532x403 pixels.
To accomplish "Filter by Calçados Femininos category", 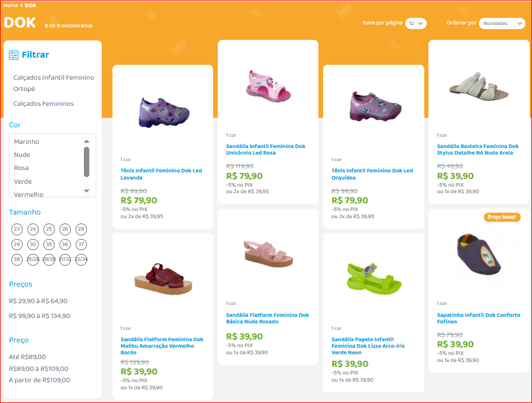I will pos(43,104).
